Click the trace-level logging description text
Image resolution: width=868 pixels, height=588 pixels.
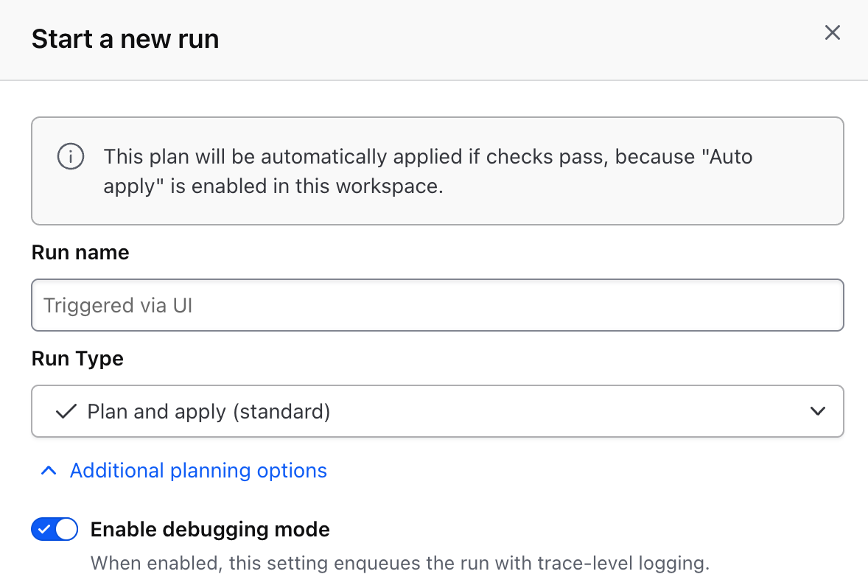coord(399,564)
